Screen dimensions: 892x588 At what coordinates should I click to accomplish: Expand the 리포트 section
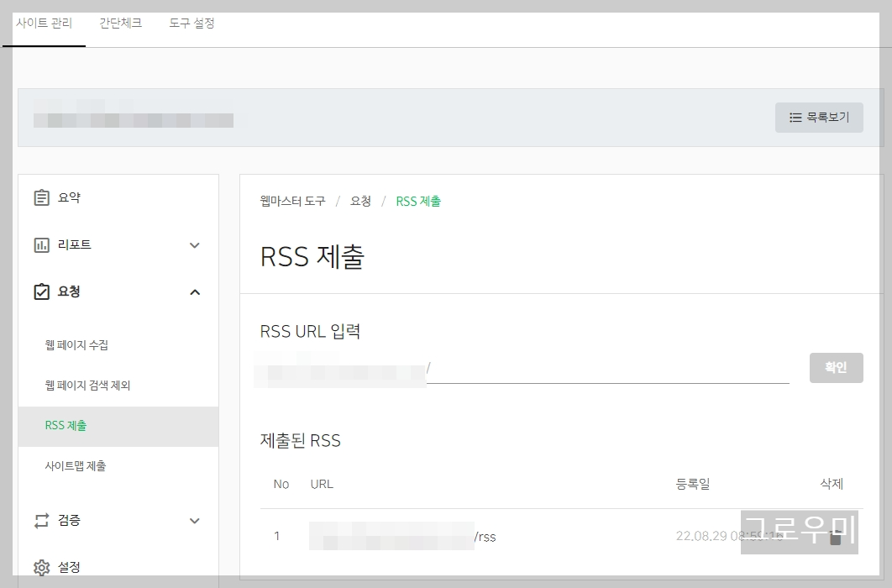click(x=195, y=244)
